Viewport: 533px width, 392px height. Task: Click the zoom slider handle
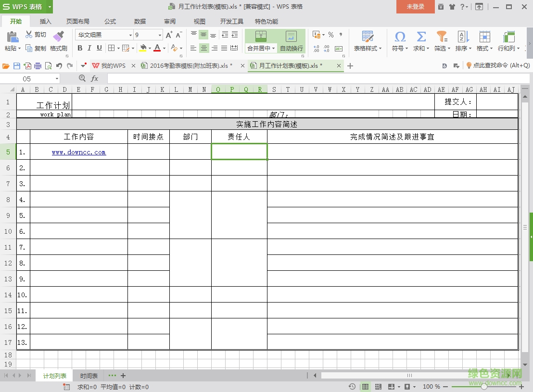pyautogui.click(x=484, y=387)
